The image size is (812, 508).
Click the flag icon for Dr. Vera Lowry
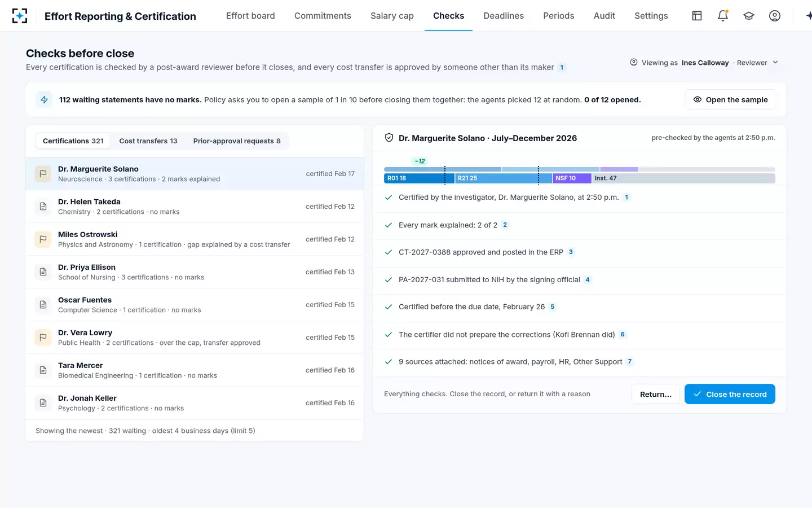coord(43,338)
